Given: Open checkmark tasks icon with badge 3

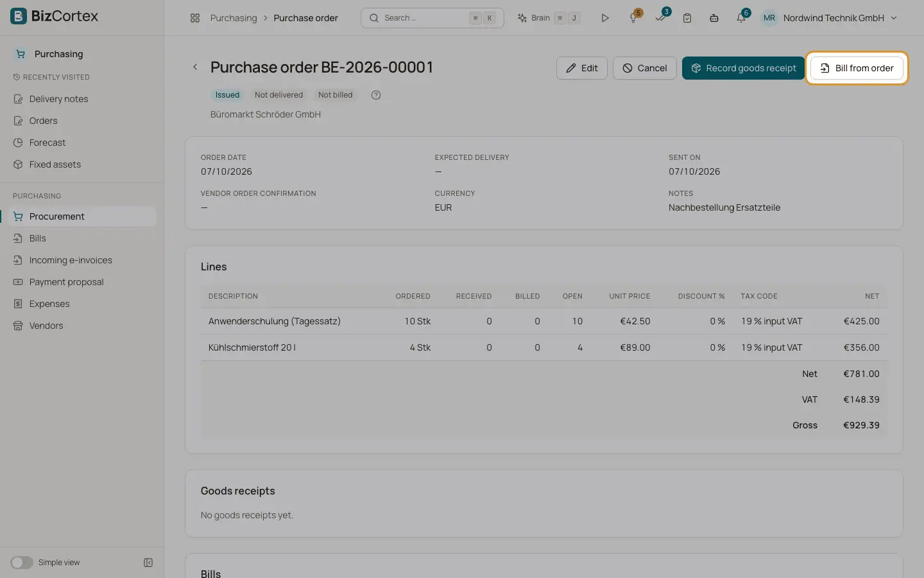Looking at the screenshot, I should point(661,17).
